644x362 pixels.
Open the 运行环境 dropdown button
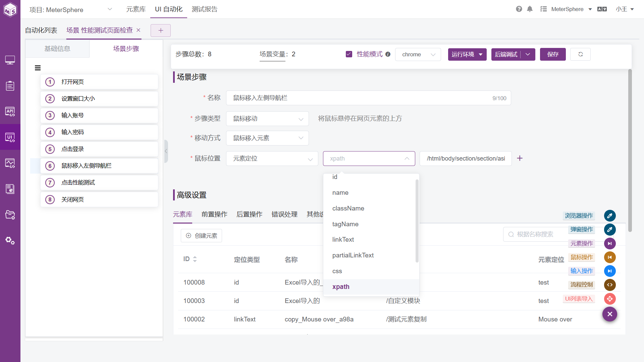[467, 54]
